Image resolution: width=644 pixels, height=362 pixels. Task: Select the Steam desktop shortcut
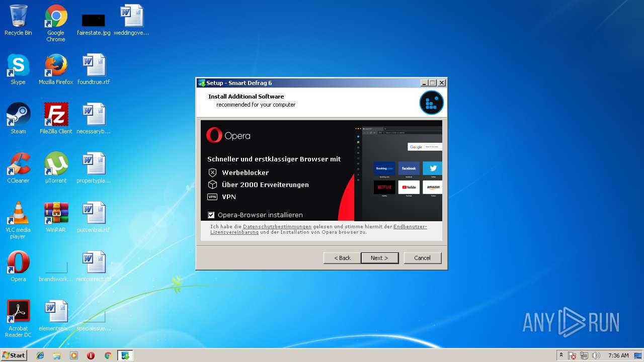point(18,119)
